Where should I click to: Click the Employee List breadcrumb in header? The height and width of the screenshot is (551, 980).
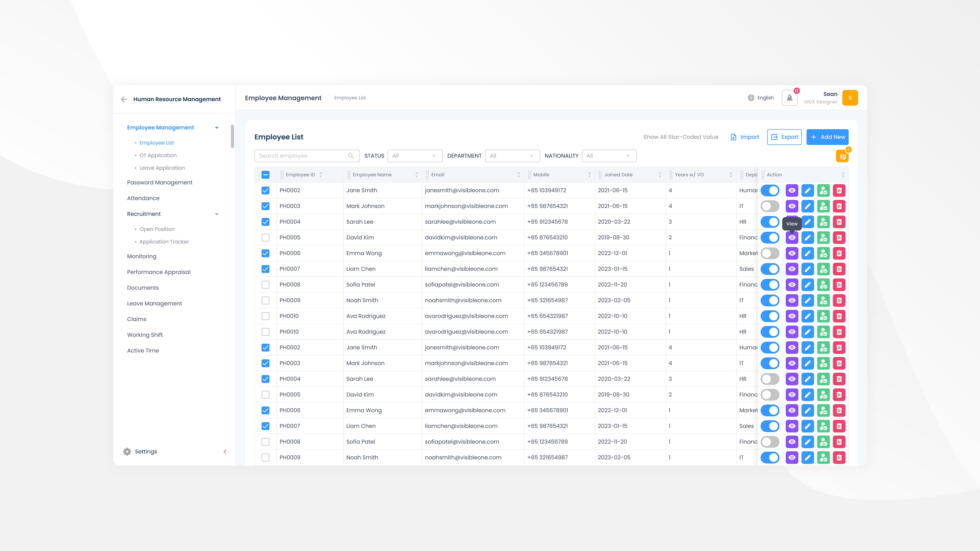[x=350, y=98]
